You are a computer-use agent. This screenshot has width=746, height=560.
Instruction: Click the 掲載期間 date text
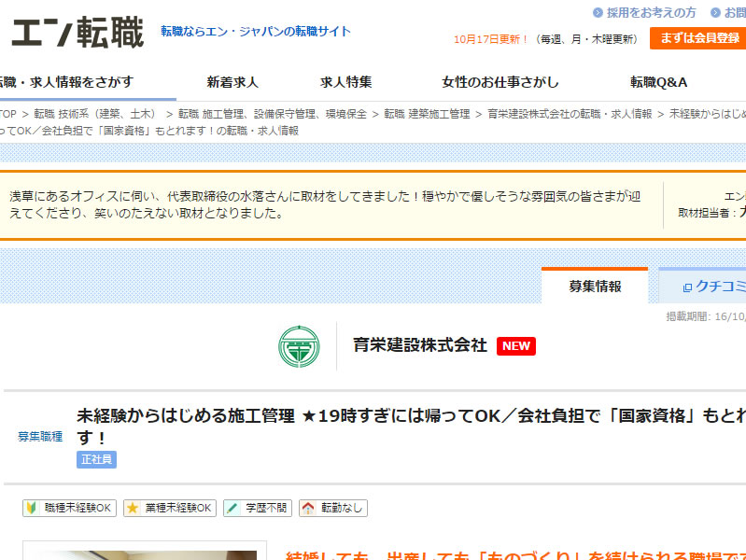706,317
